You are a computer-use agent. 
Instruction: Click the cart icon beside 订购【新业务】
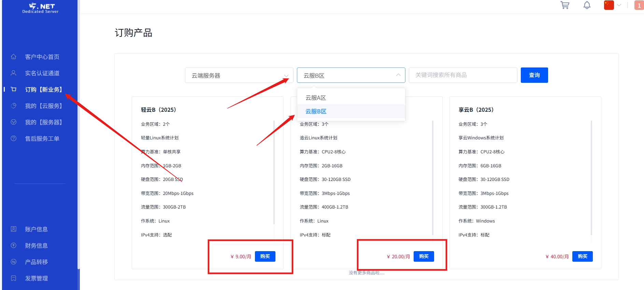pos(14,90)
